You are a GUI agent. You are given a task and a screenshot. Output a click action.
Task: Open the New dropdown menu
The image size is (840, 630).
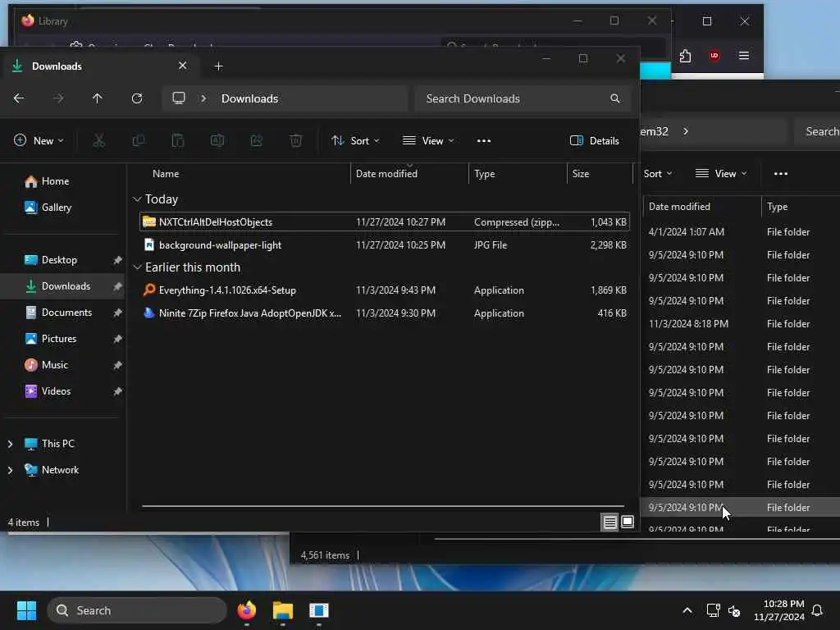point(39,141)
